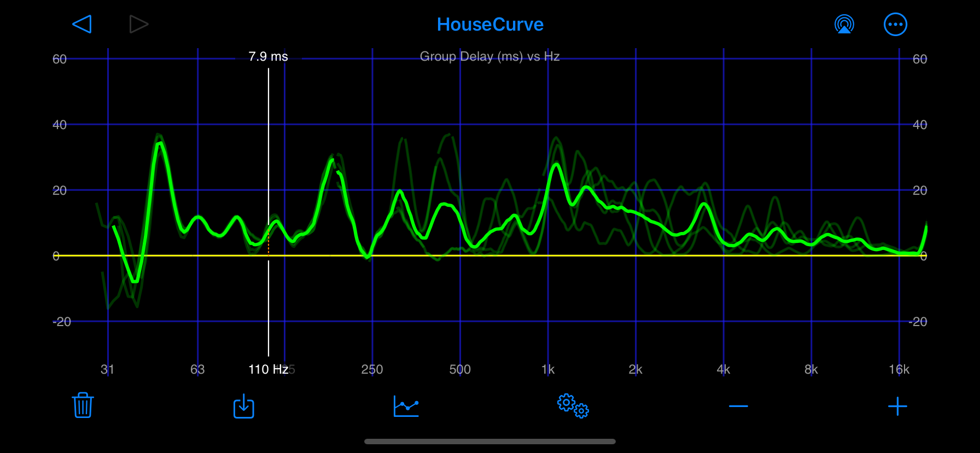Tap the right 20 axis label
Screen dimensions: 980x453
pyautogui.click(x=920, y=190)
